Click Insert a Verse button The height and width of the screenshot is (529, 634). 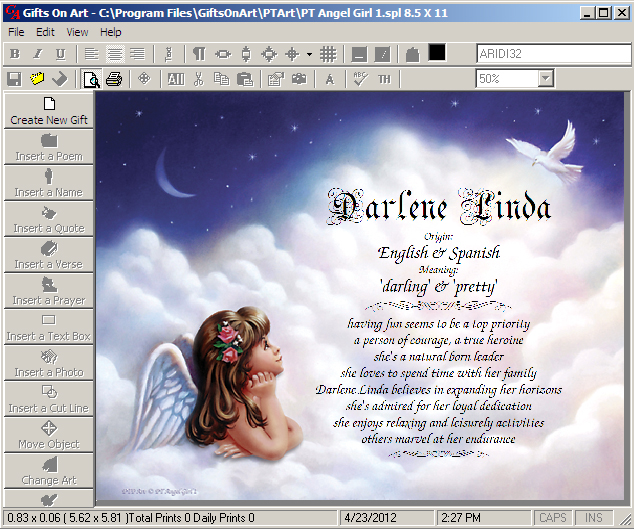49,255
